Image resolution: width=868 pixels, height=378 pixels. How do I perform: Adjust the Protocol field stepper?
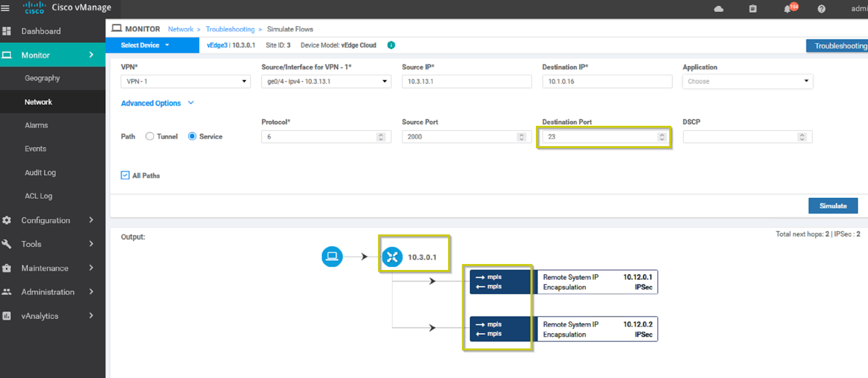click(x=381, y=137)
